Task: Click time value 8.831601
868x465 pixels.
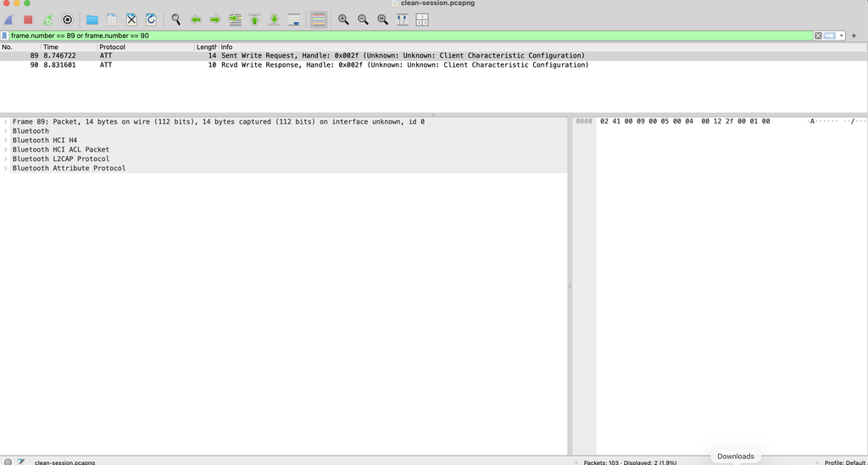Action: [60, 65]
